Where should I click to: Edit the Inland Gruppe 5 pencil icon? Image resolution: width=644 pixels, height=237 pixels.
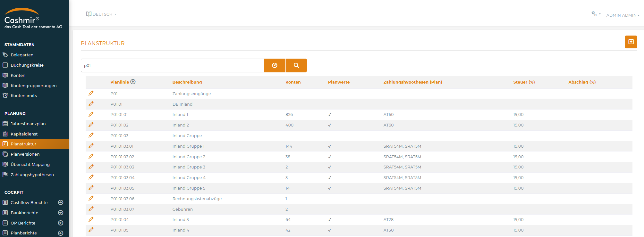tap(91, 188)
